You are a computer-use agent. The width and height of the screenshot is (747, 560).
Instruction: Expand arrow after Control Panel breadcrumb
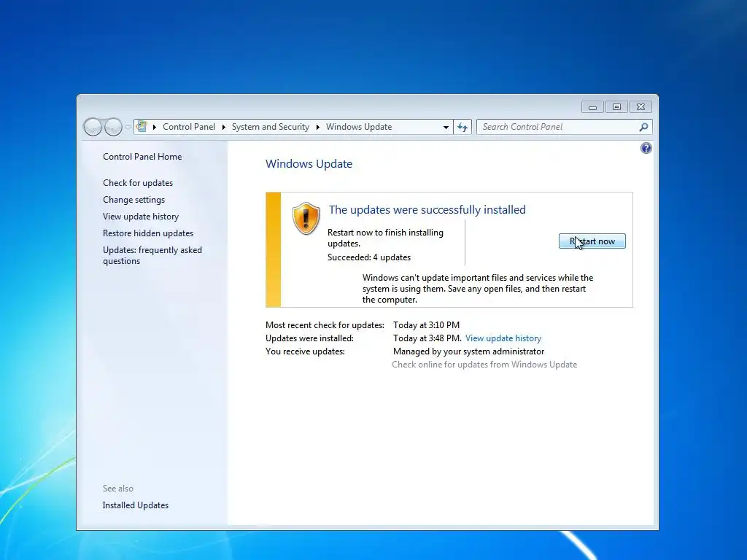223,127
